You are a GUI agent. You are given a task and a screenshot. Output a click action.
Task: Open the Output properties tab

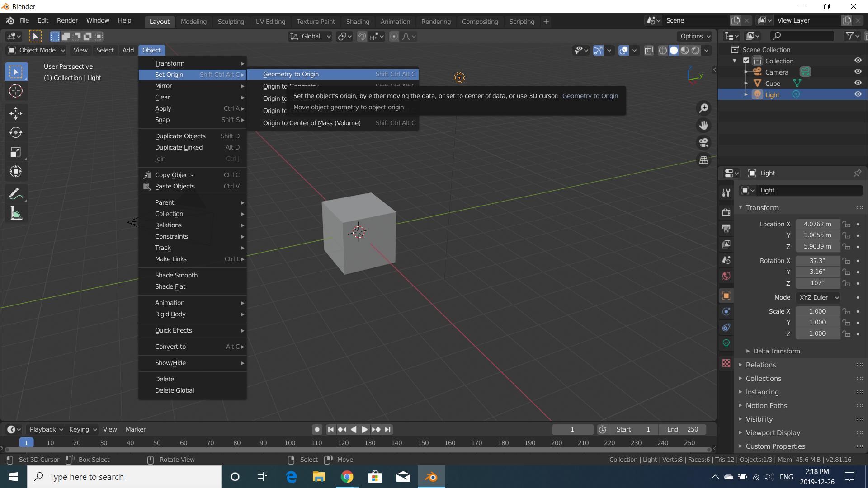[x=726, y=228]
